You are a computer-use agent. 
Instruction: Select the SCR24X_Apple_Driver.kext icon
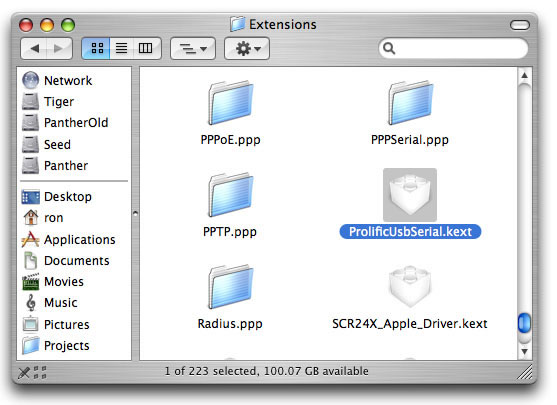[410, 286]
